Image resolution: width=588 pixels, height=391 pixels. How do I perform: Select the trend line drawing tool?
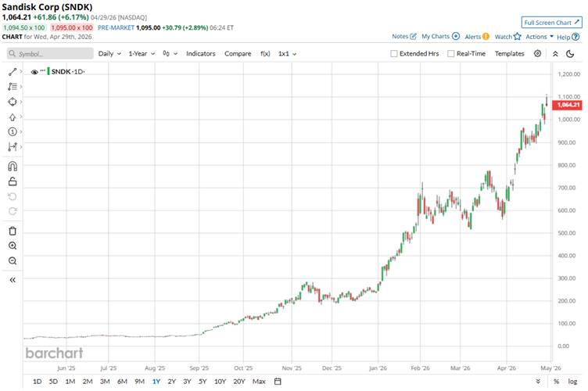(x=13, y=71)
